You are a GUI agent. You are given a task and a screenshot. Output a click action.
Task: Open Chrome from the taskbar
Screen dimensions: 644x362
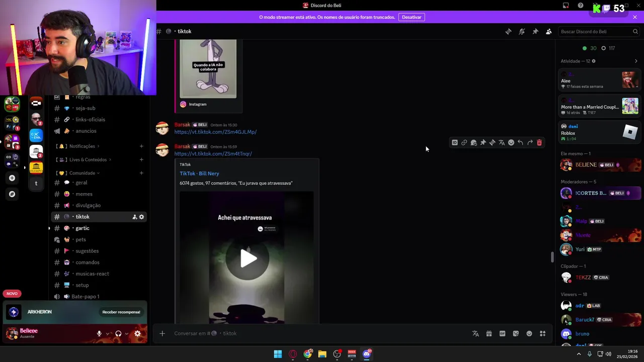point(307,354)
